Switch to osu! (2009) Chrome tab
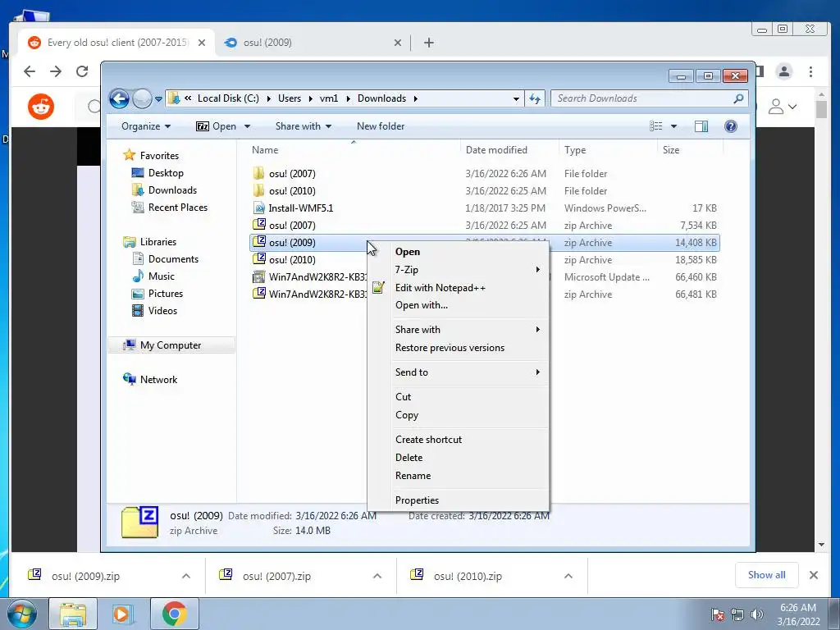840x630 pixels. [313, 43]
